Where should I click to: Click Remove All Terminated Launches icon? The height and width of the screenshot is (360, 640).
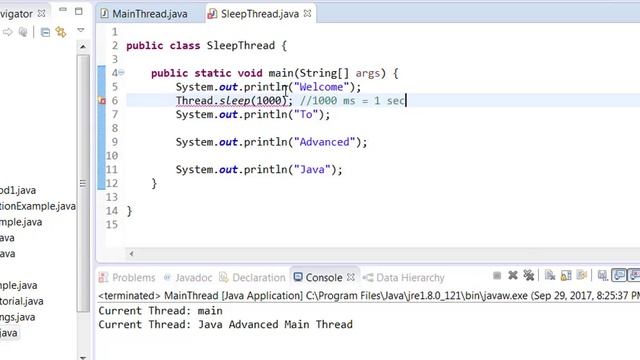coord(529,276)
